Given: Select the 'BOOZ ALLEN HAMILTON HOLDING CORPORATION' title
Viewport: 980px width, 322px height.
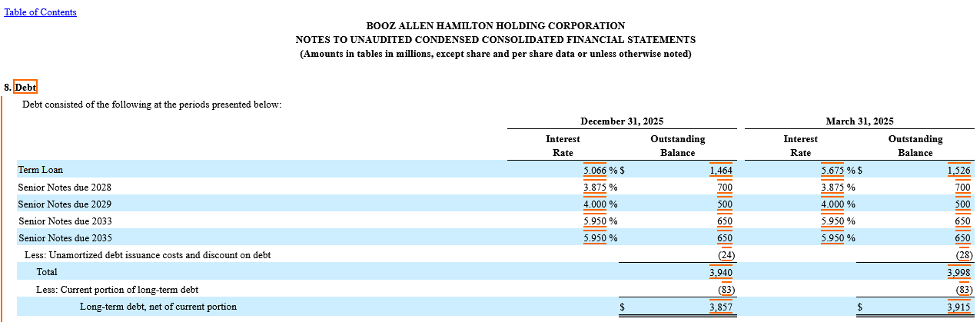Looking at the screenshot, I should (x=496, y=25).
